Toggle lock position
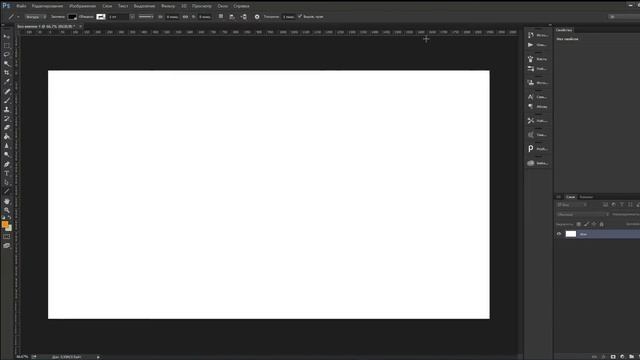640x360 pixels. (594, 224)
